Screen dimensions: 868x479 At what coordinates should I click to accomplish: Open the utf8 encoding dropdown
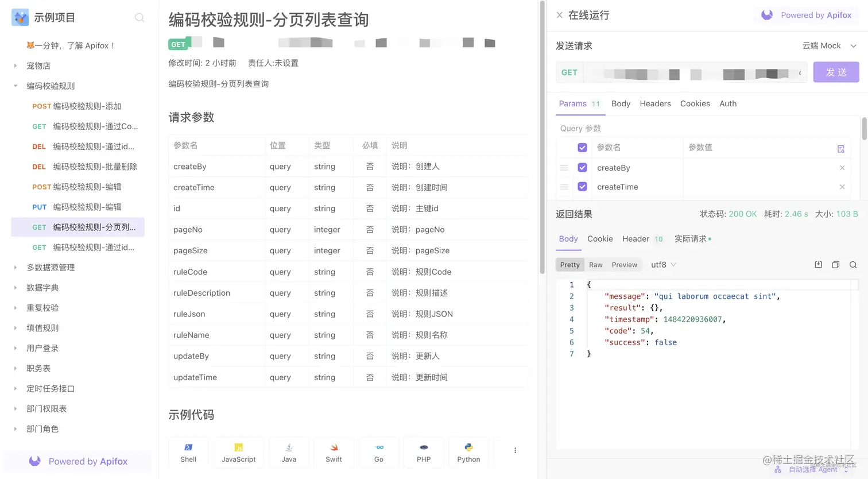pos(664,265)
